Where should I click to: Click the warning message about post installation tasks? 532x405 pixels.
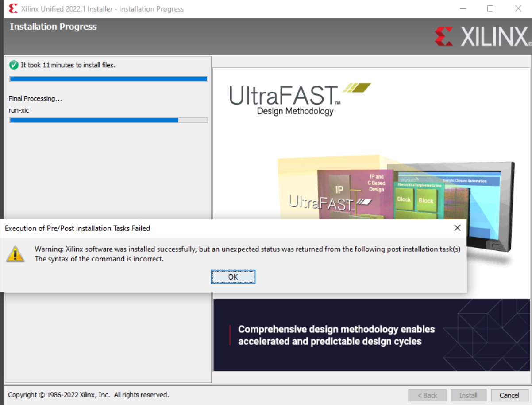[x=247, y=249]
